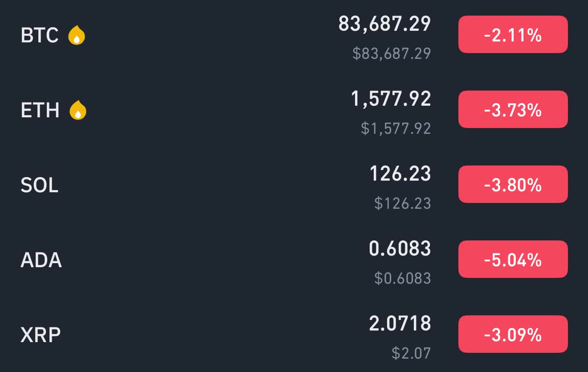The width and height of the screenshot is (588, 372).
Task: Click the -2.11% change badge
Action: pos(513,35)
